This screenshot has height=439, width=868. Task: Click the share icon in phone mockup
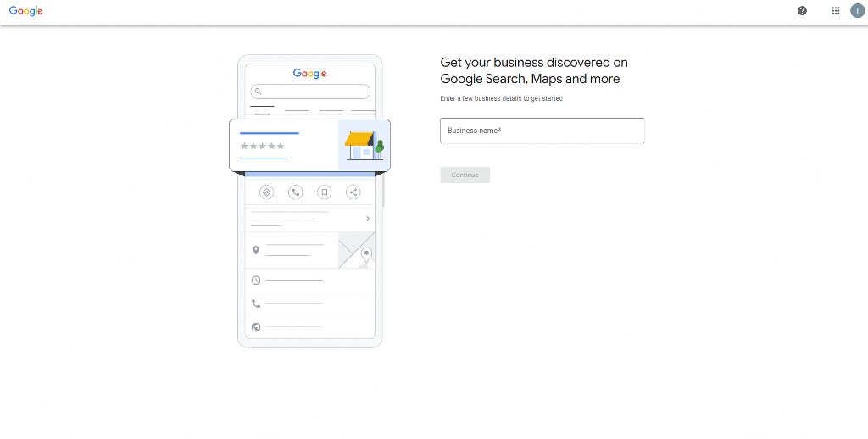[x=353, y=192]
